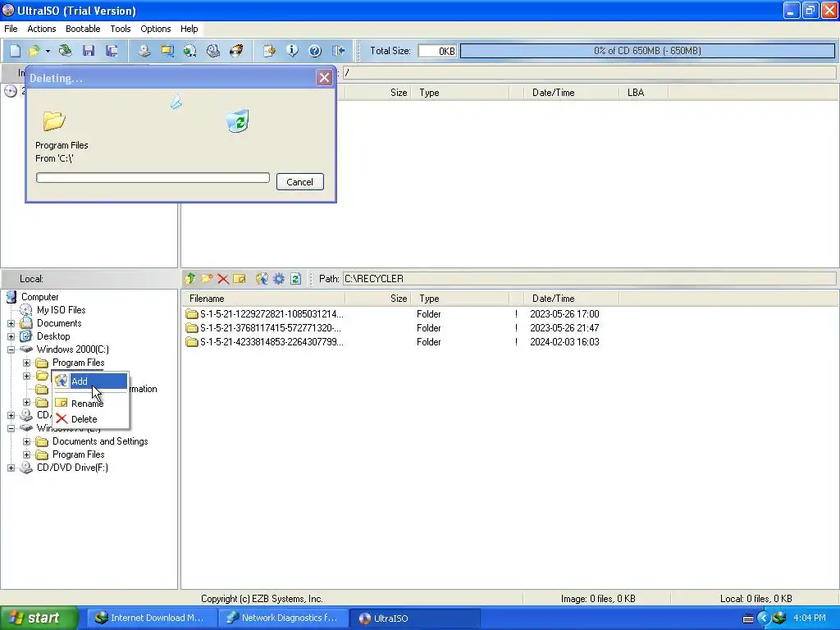Expand the Program Files node above CD/DVD Drive(F:)
This screenshot has width=840, height=630.
click(x=26, y=454)
